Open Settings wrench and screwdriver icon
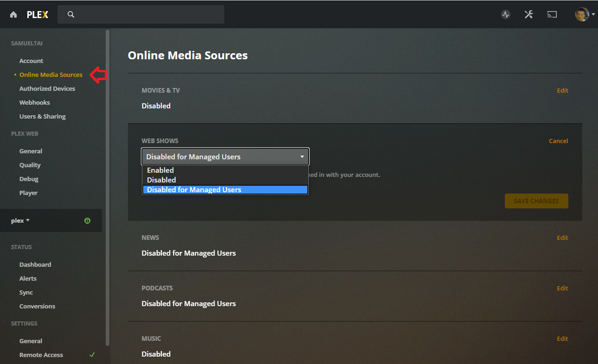The image size is (598, 364). click(x=529, y=14)
